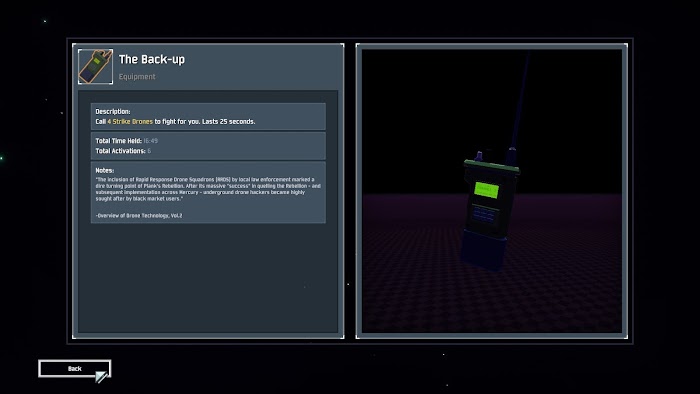This screenshot has height=394, width=700.
Task: Click the Back button
Action: (x=75, y=369)
